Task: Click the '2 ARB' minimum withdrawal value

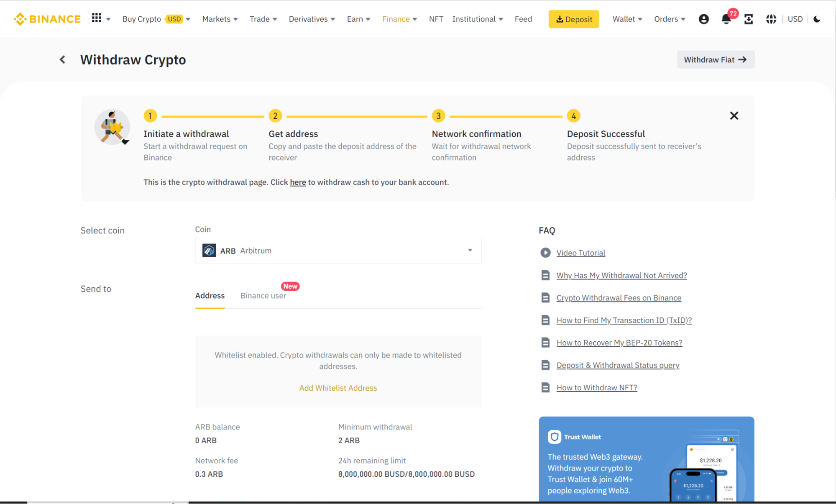Action: pos(349,440)
